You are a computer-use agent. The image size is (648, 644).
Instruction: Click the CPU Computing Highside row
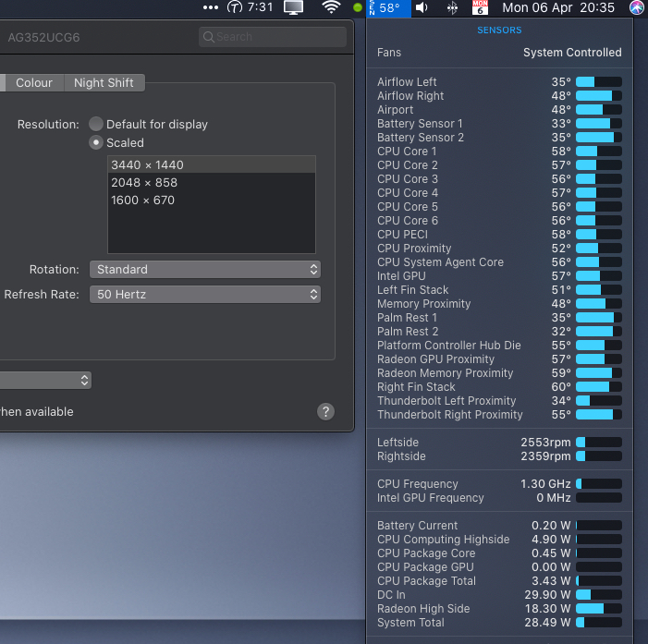[499, 539]
